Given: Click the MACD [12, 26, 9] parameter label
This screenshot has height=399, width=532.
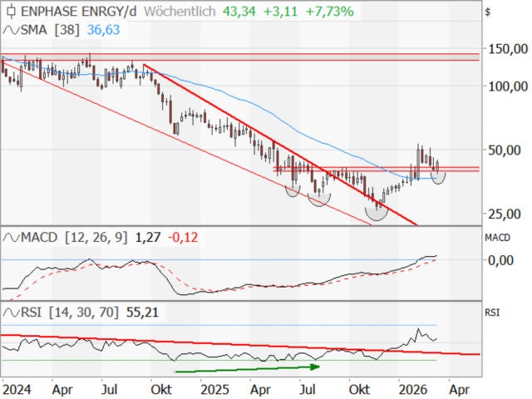Looking at the screenshot, I should click(x=74, y=237).
